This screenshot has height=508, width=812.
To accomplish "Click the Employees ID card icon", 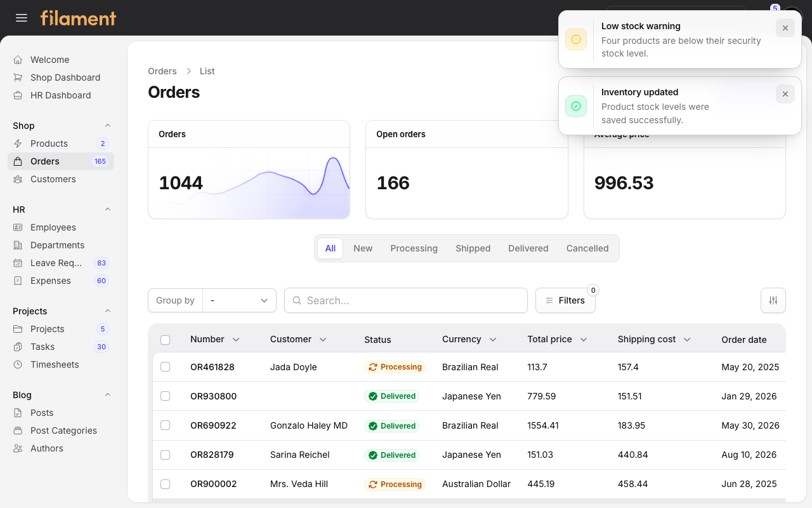I will tap(18, 227).
